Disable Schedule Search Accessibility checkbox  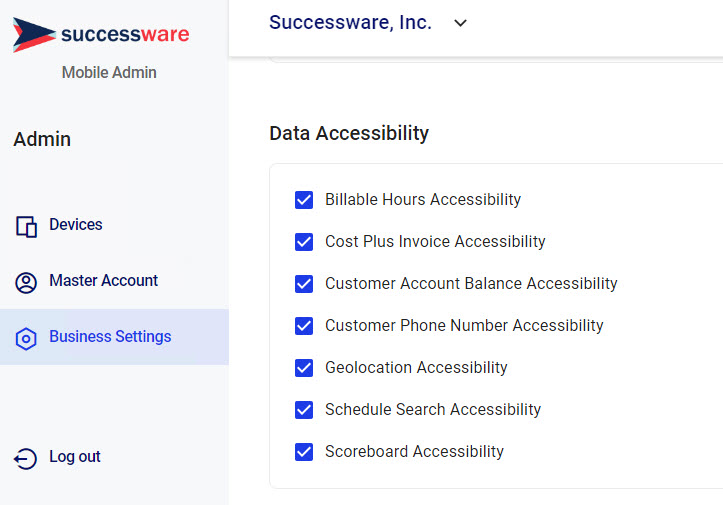click(304, 410)
